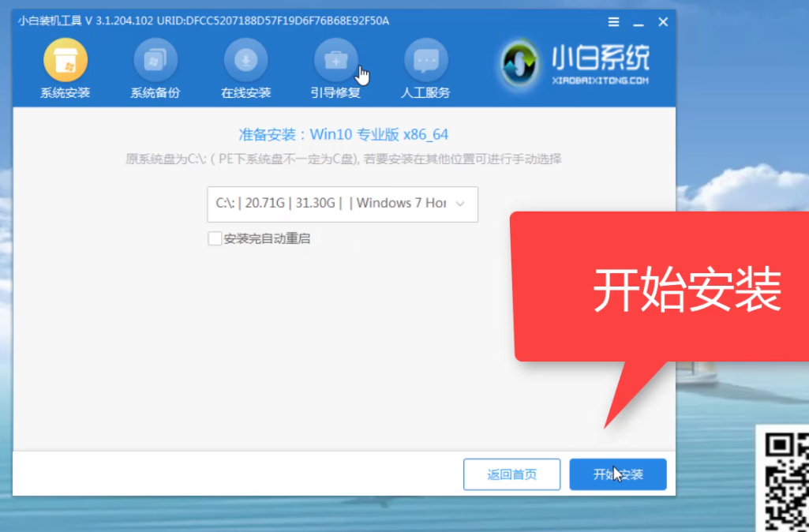Enable the 安装完自动重启 auto-restart checkbox
809x532 pixels.
[x=214, y=238]
